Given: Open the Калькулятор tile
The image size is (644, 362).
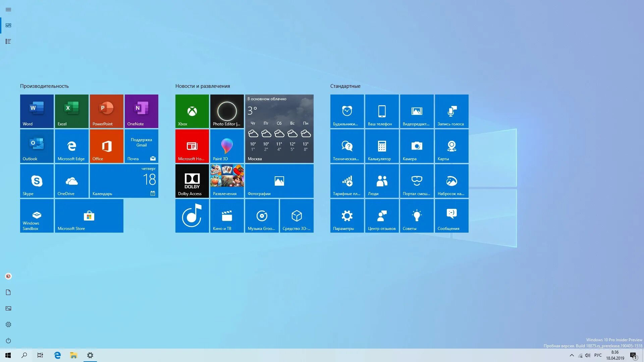Looking at the screenshot, I should [382, 146].
